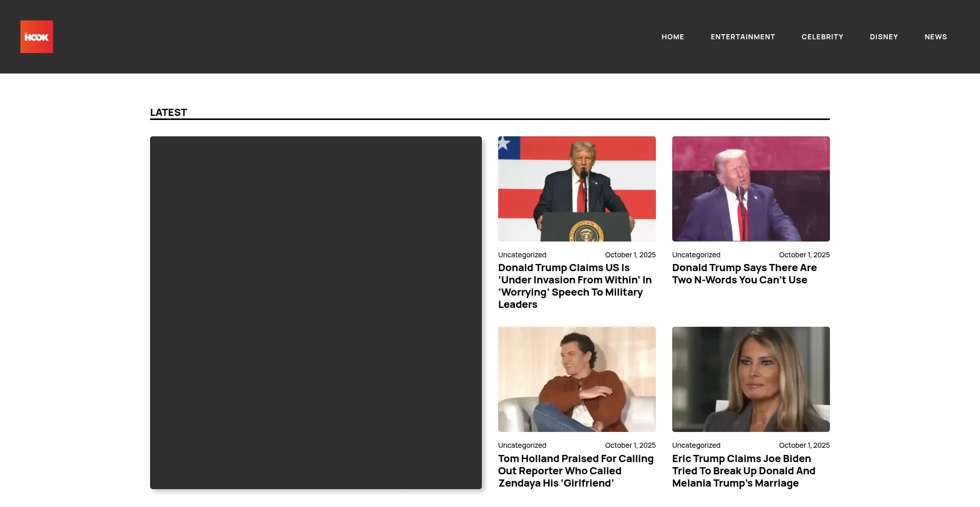Viewport: 980px width, 507px height.
Task: Click 'Tom Holland Praised For Calling Out Reporter' headline
Action: point(575,471)
